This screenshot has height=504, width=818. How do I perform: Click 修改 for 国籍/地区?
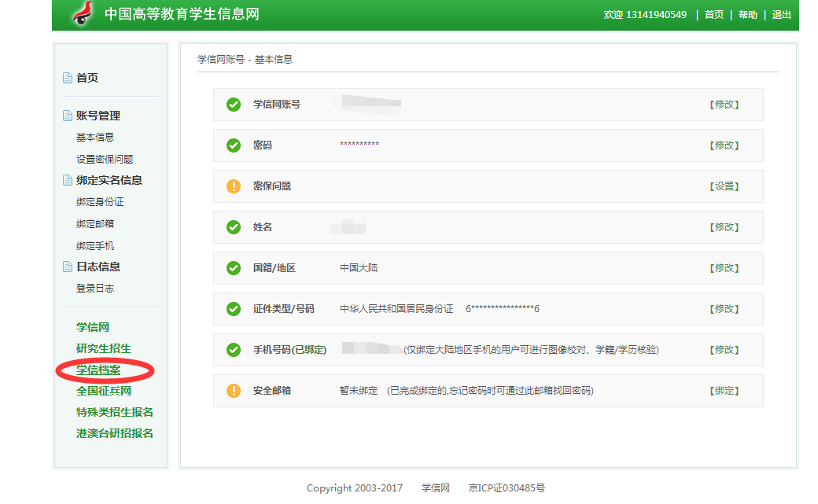(x=724, y=267)
